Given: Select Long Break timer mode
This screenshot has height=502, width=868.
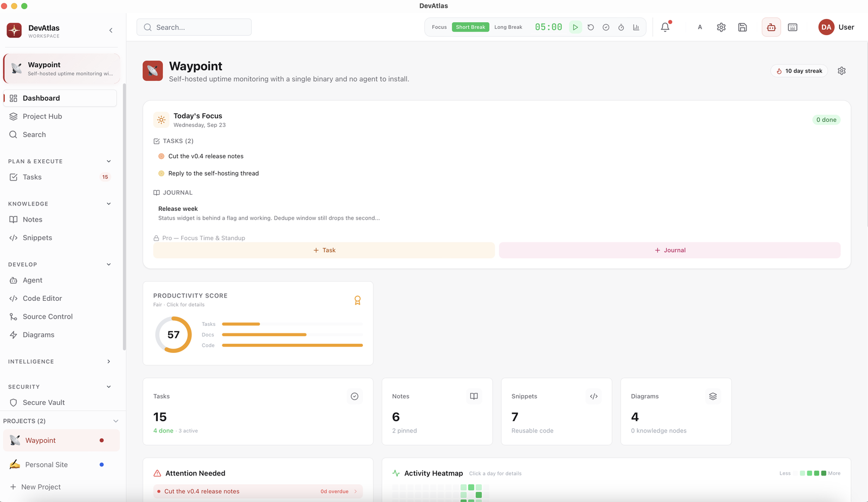Looking at the screenshot, I should (508, 27).
